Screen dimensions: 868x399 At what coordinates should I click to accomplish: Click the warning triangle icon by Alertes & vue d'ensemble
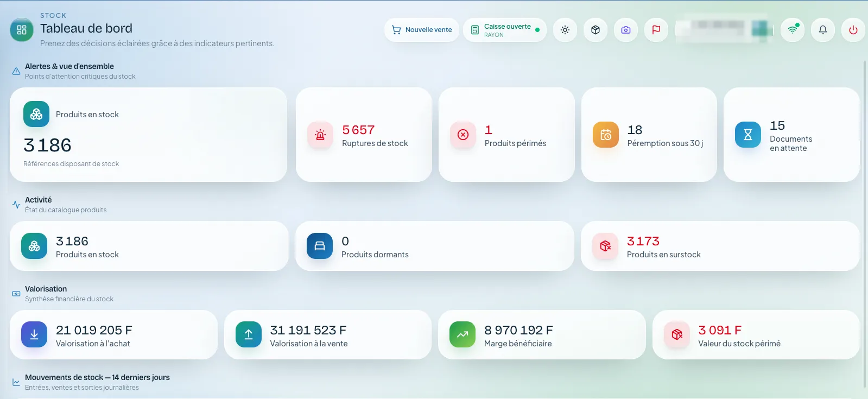(16, 71)
